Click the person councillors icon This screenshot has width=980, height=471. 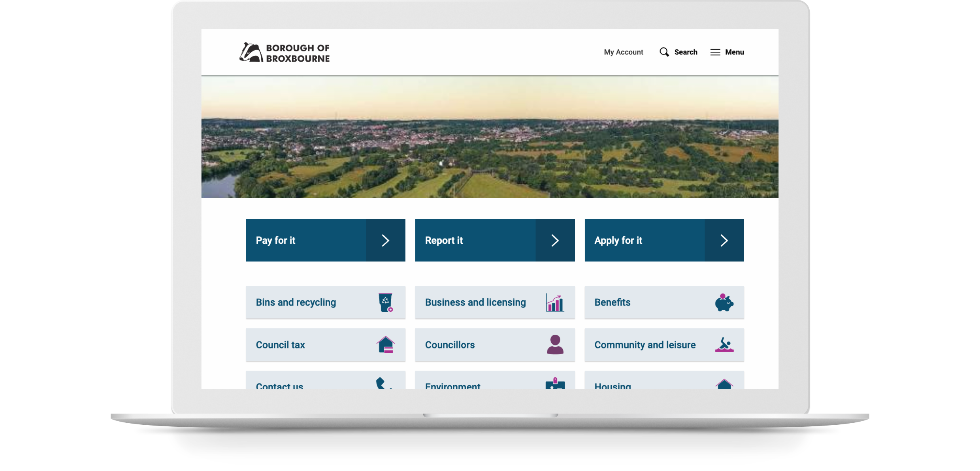(555, 345)
